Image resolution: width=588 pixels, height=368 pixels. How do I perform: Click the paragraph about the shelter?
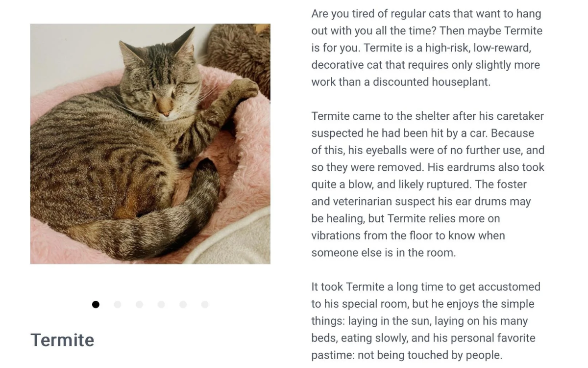426,184
